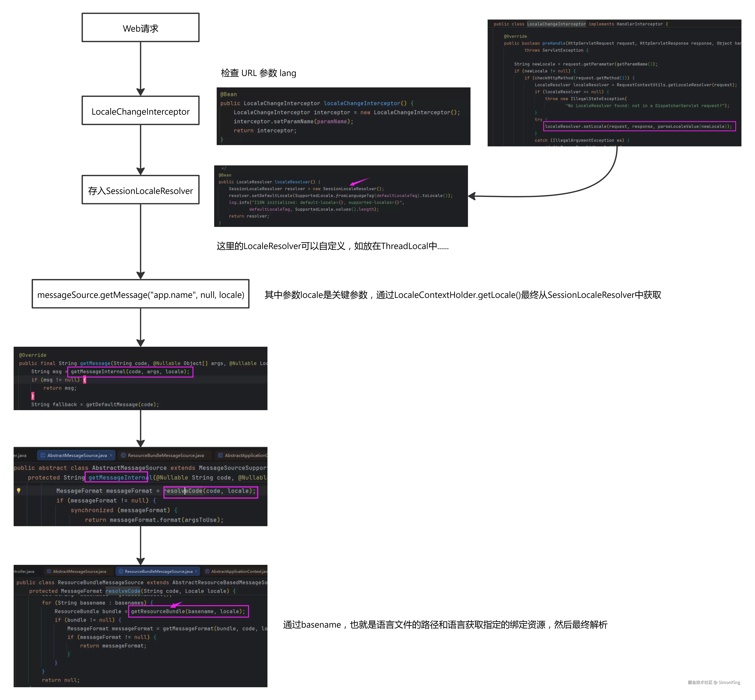Image resolution: width=755 pixels, height=700 pixels.
Task: Click class icon on inactive ResourceBundleMessageSource.java tab
Action: [124, 455]
